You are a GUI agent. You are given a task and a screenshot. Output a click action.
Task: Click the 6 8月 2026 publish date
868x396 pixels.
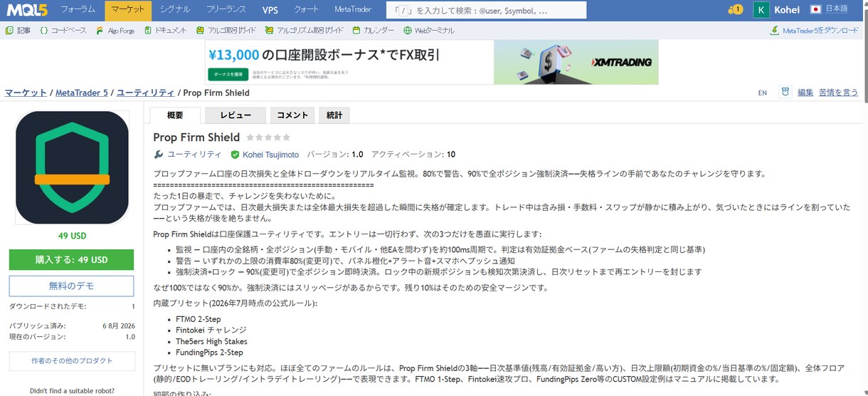[118, 325]
